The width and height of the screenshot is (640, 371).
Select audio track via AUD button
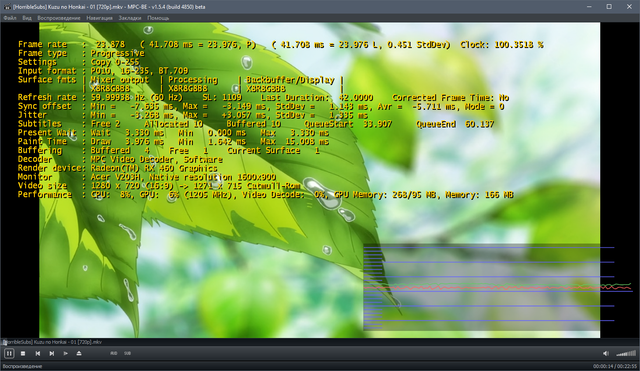pyautogui.click(x=113, y=353)
